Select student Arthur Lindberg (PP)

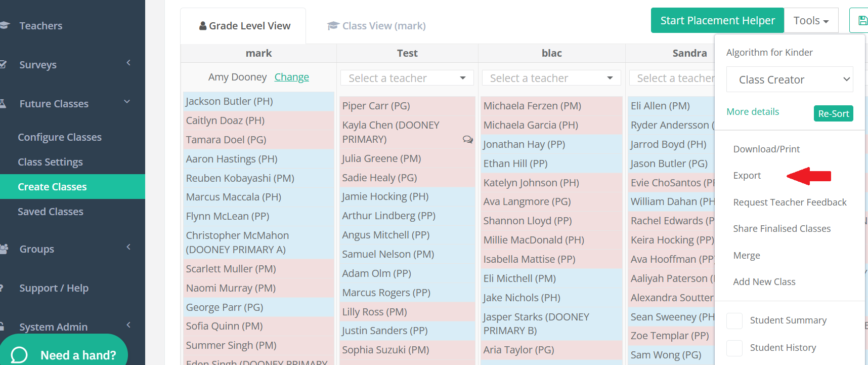pyautogui.click(x=407, y=216)
